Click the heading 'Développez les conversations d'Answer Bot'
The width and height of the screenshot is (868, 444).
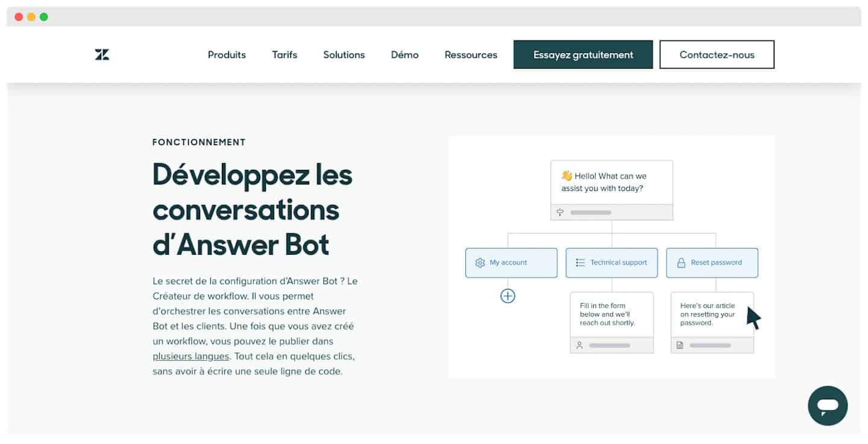point(253,210)
